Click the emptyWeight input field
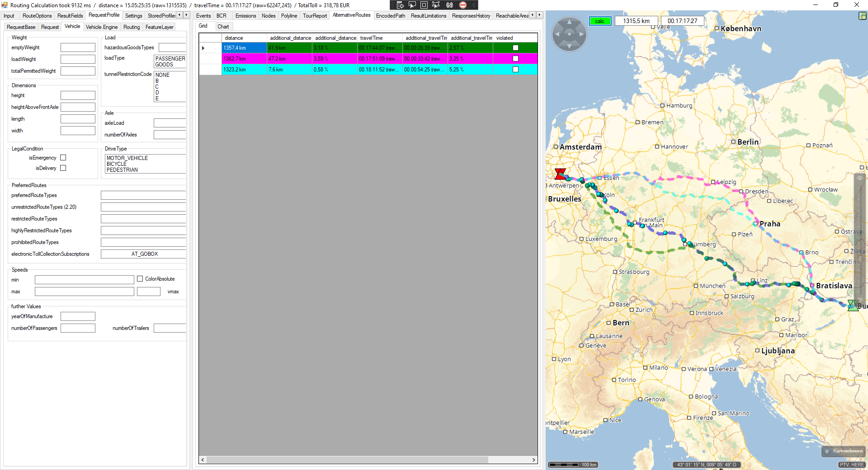Screen dimensions: 868x470 click(x=78, y=47)
